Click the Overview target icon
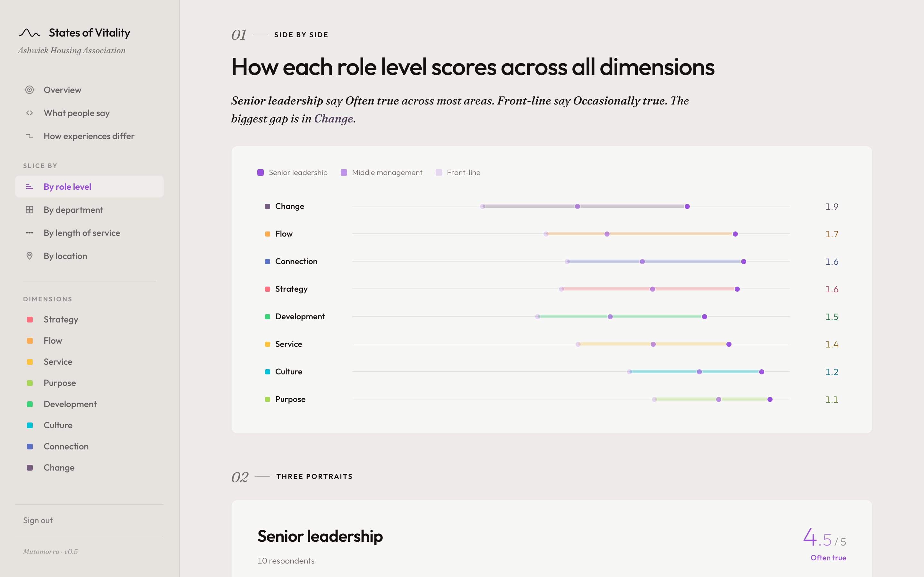The height and width of the screenshot is (577, 924). pyautogui.click(x=30, y=90)
